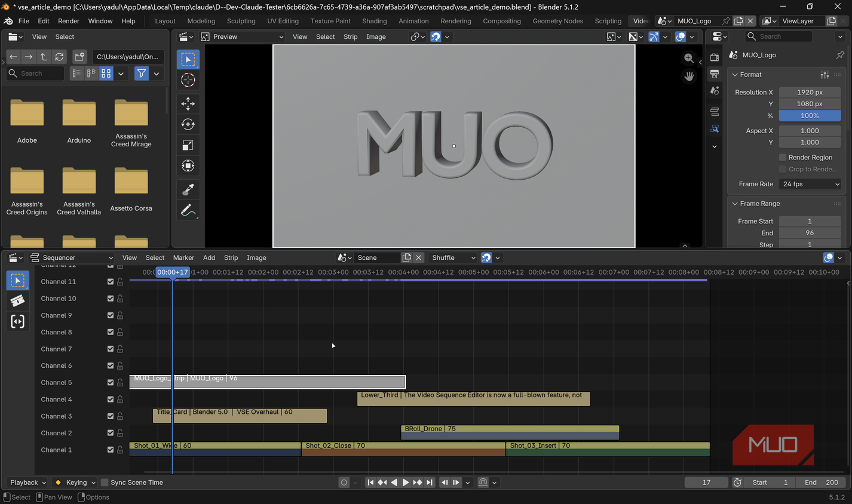
Task: Open the Keying dropdown in the playback bar
Action: 76,483
